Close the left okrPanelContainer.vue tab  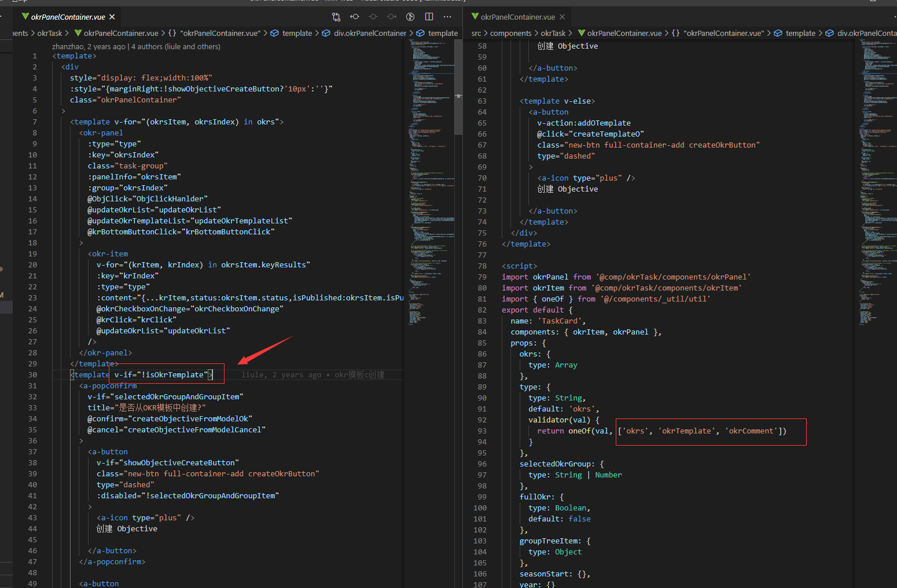tap(112, 17)
